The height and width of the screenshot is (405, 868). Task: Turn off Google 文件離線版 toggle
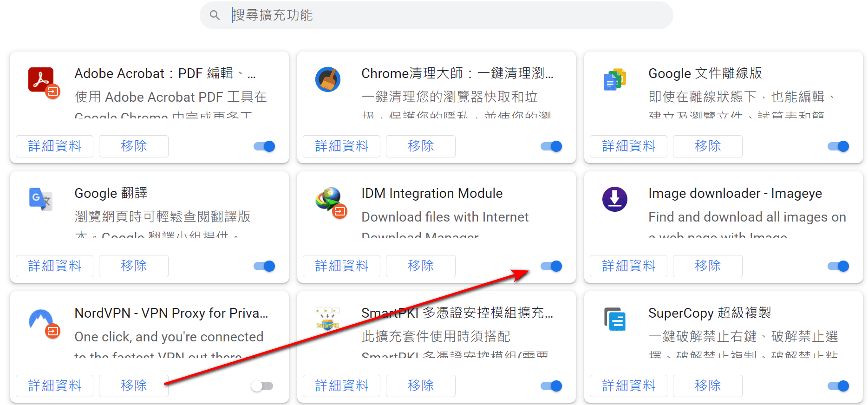pyautogui.click(x=838, y=146)
